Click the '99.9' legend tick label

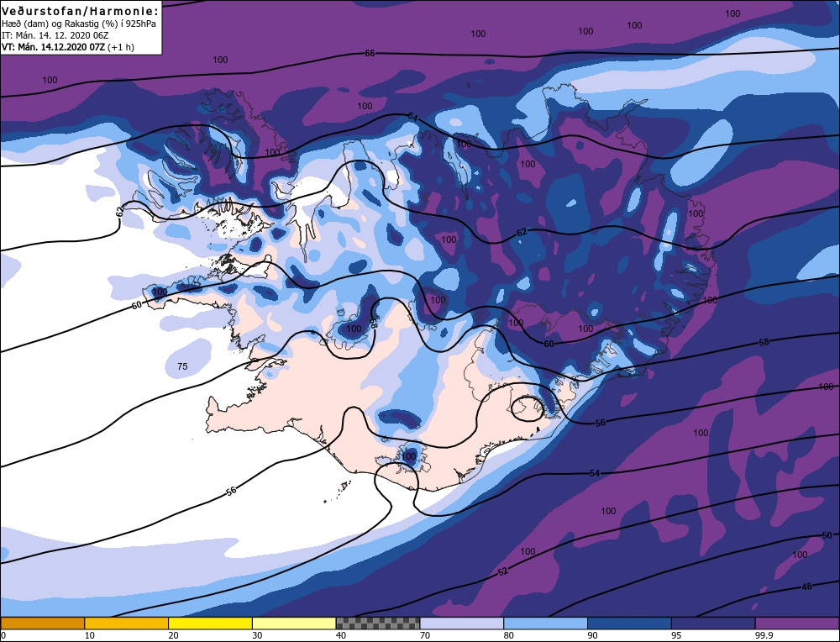click(764, 635)
